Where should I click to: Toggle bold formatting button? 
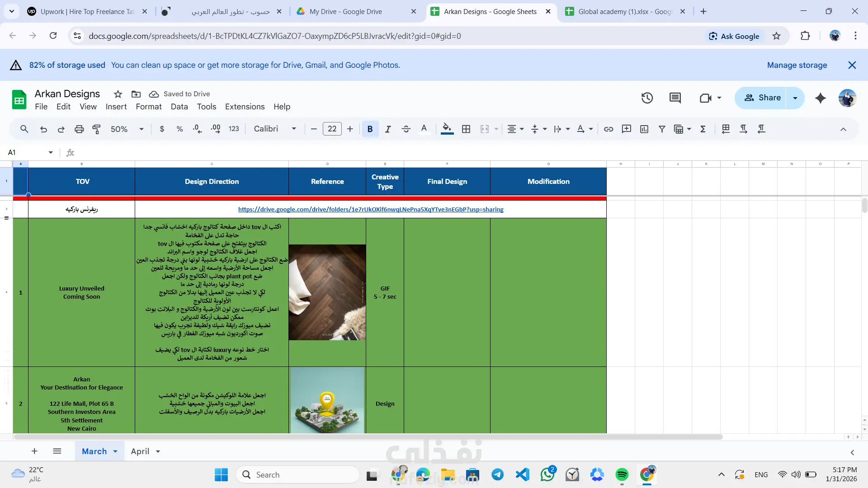coord(370,129)
